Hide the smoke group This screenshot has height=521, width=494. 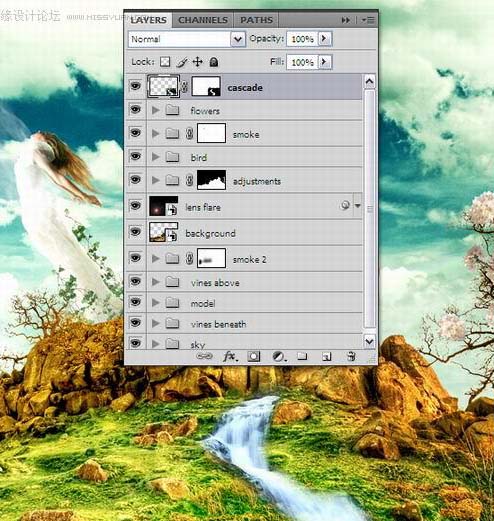(x=135, y=133)
